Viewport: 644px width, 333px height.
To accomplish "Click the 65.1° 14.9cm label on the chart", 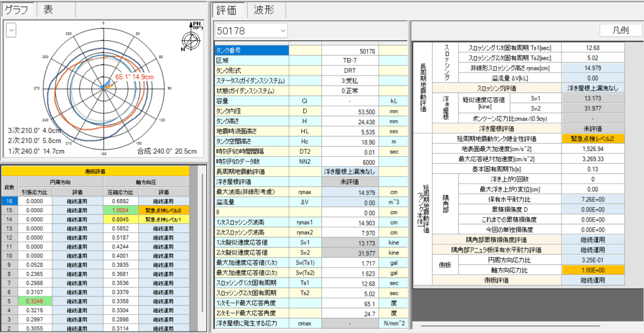I will tap(134, 77).
